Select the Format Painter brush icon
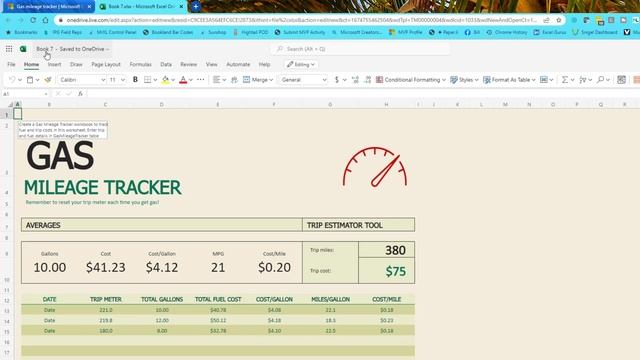Image resolution: width=640 pixels, height=360 pixels. pos(48,80)
